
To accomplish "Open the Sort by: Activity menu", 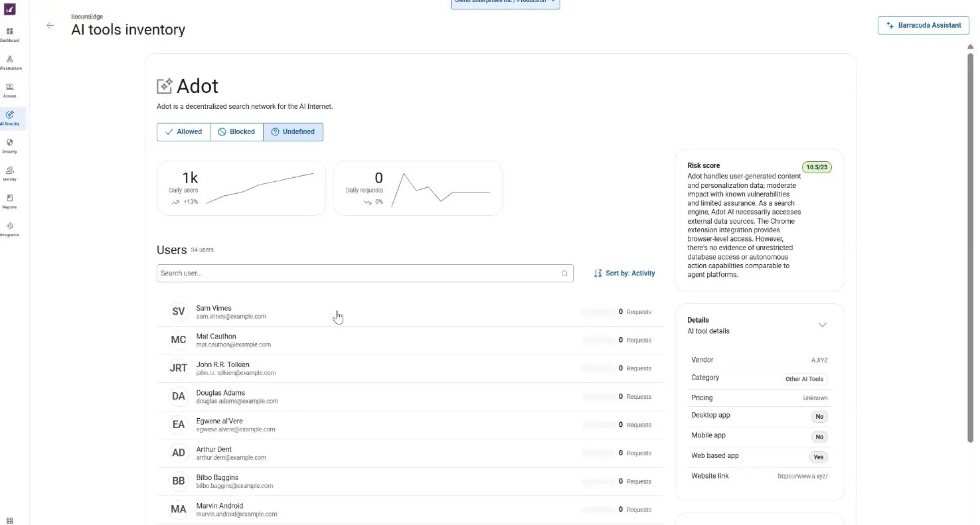I will click(624, 273).
